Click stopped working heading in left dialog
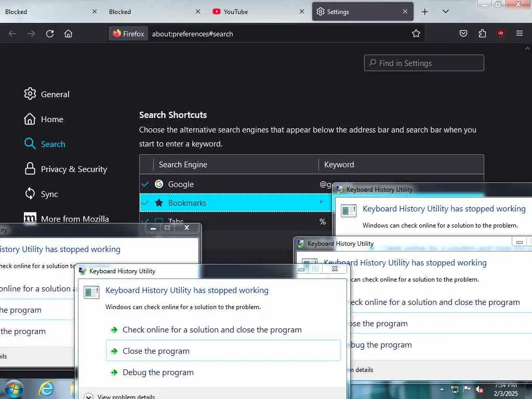 pos(60,249)
